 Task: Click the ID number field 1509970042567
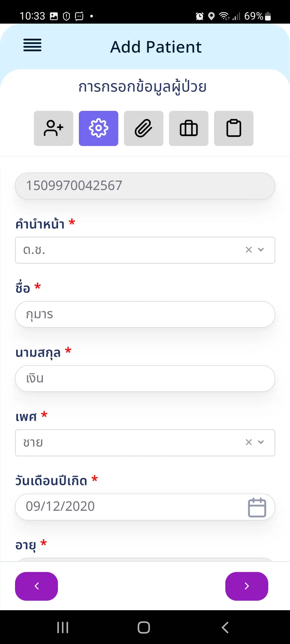tap(145, 186)
